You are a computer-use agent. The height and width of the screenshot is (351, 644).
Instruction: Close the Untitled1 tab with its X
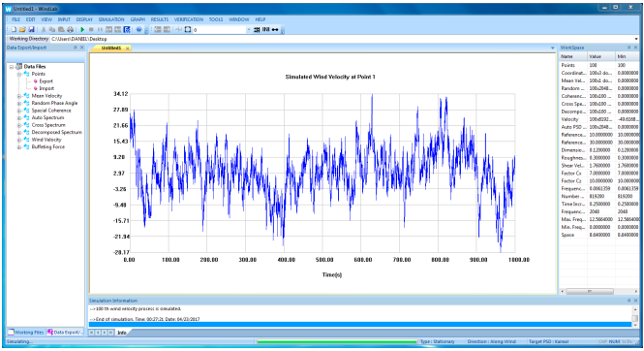pyautogui.click(x=127, y=48)
